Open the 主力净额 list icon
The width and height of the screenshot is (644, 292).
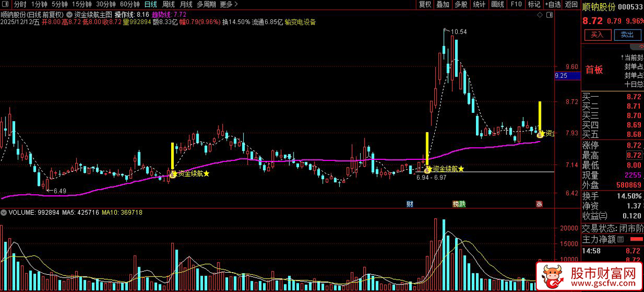[620, 239]
